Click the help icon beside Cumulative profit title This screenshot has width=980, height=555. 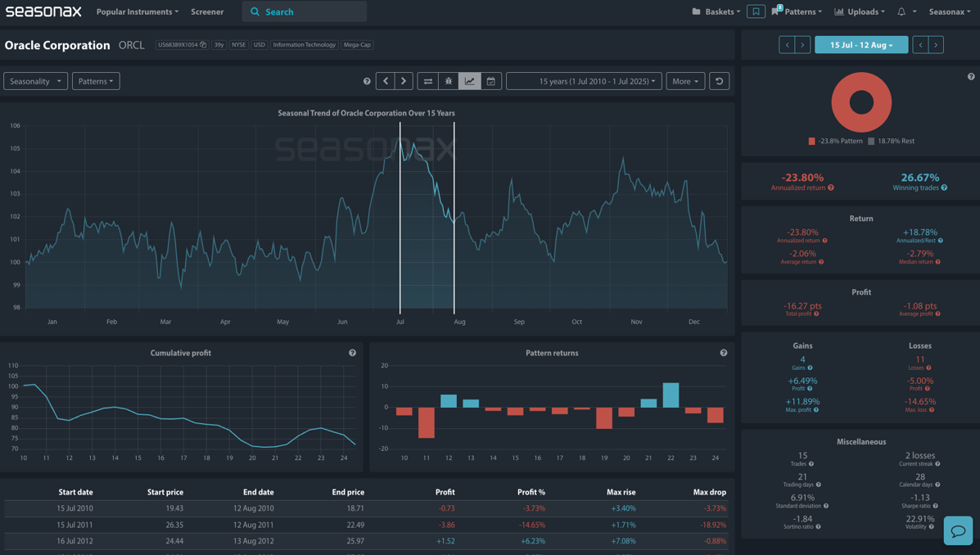coord(353,353)
